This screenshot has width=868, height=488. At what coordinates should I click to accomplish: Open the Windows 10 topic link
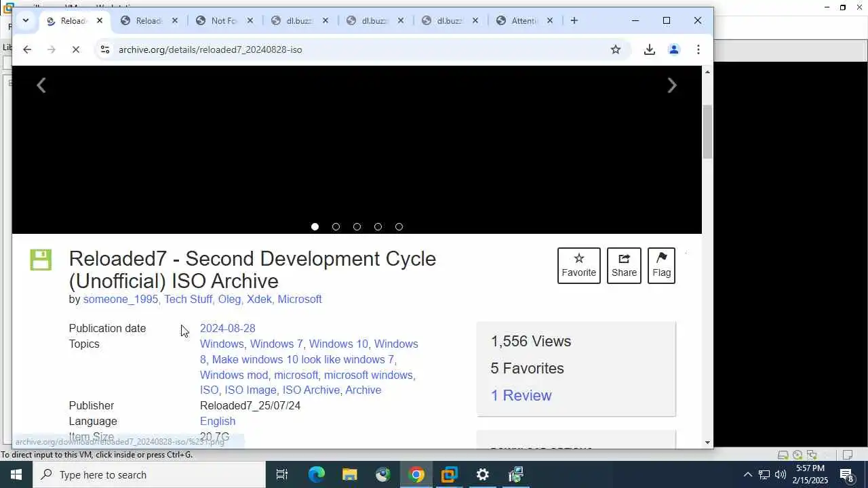(338, 344)
